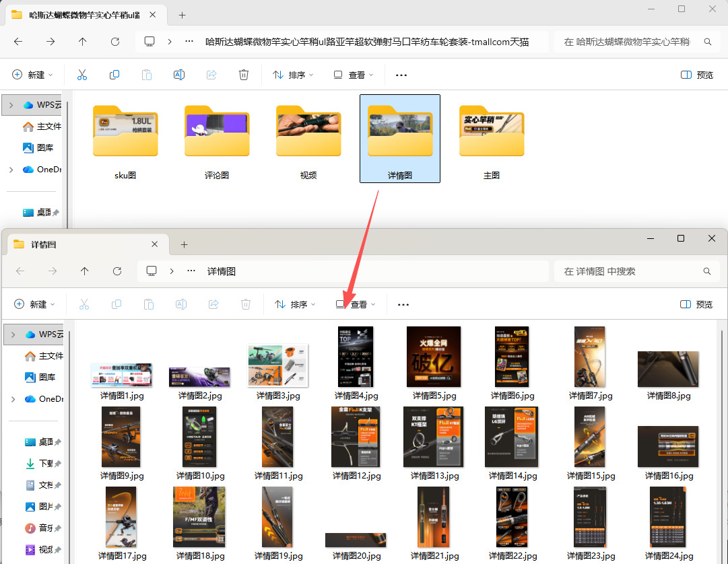Click the 在 详情图 中搜索 search field

pyautogui.click(x=628, y=271)
